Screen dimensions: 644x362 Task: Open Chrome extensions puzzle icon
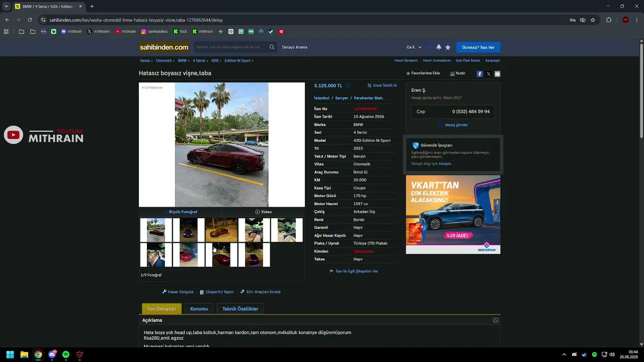tap(609, 20)
